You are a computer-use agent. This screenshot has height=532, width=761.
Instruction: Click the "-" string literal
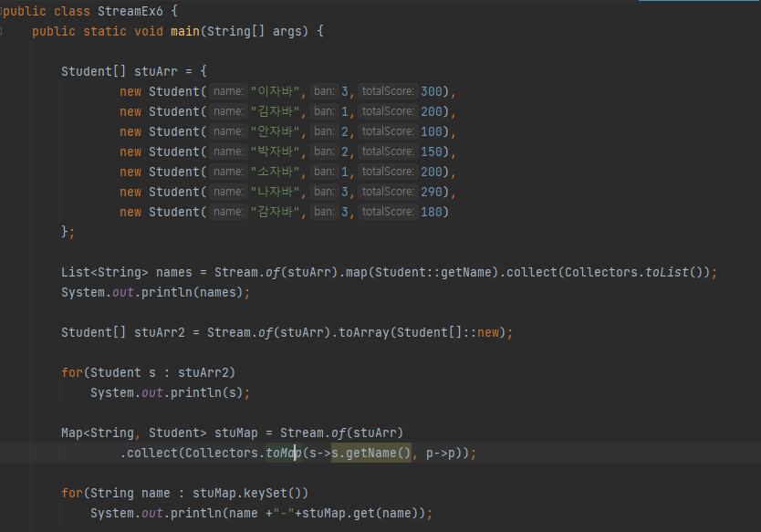coord(284,513)
